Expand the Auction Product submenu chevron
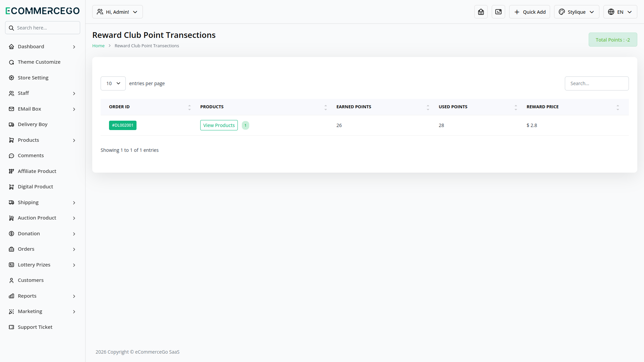 point(74,218)
